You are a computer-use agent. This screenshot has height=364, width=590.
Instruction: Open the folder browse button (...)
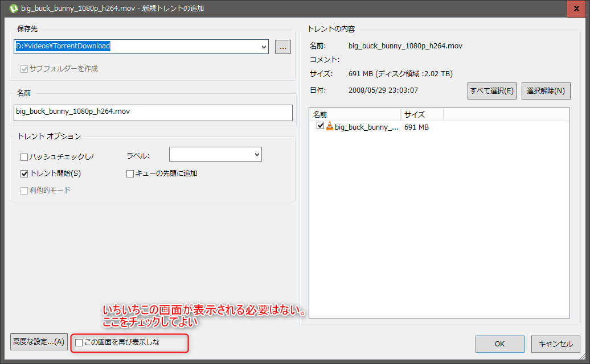[283, 47]
